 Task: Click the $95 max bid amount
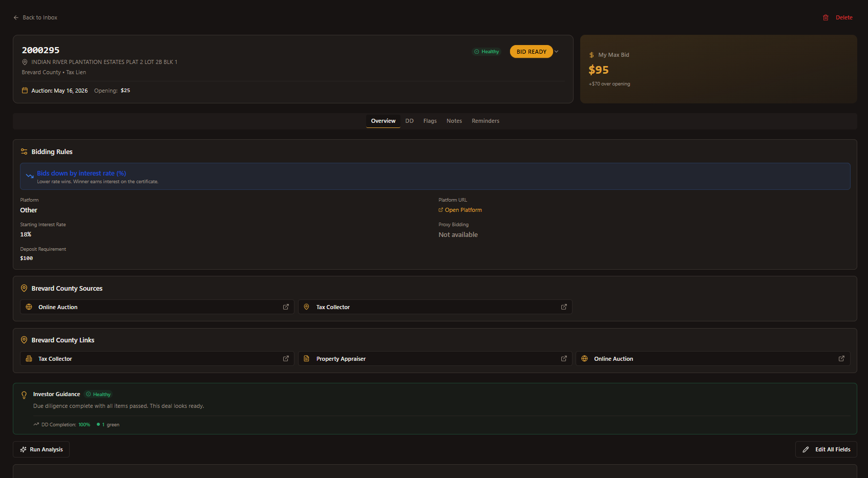point(599,70)
